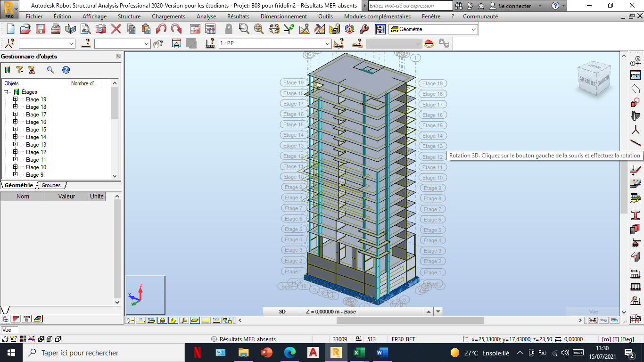This screenshot has width=644, height=362.
Task: Click the Print icon in toolbar
Action: pyautogui.click(x=56, y=29)
